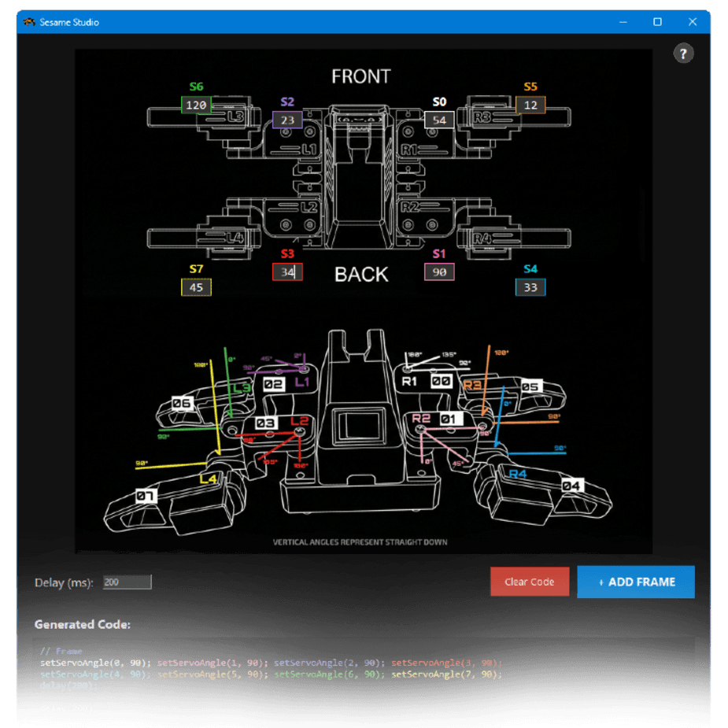Image resolution: width=728 pixels, height=728 pixels.
Task: Click the BACK label on the diagram
Action: point(361,275)
